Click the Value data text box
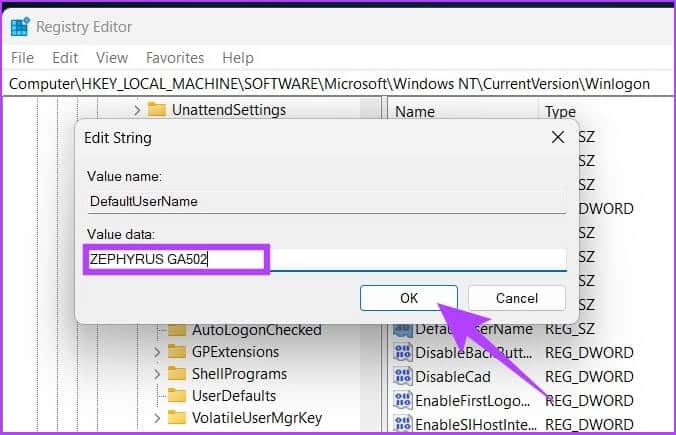 (x=327, y=260)
